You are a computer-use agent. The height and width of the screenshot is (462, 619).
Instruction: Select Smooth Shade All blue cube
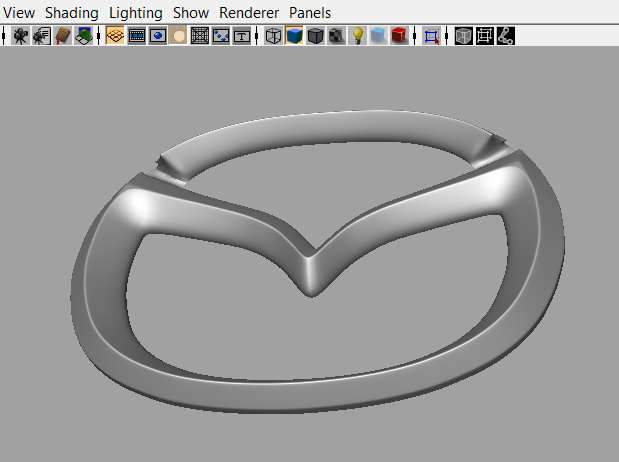(294, 36)
